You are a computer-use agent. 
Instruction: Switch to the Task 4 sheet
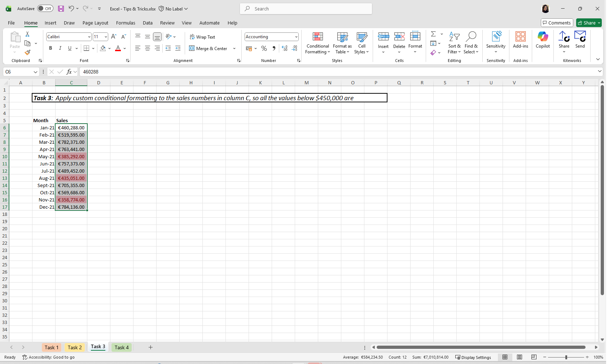[122, 347]
